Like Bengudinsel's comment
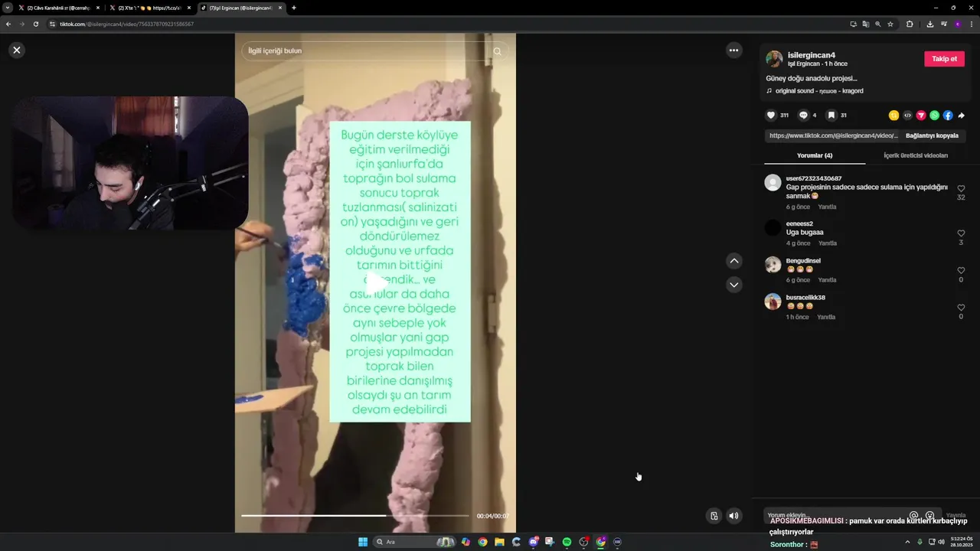Screen dimensions: 980x551 point(961,270)
